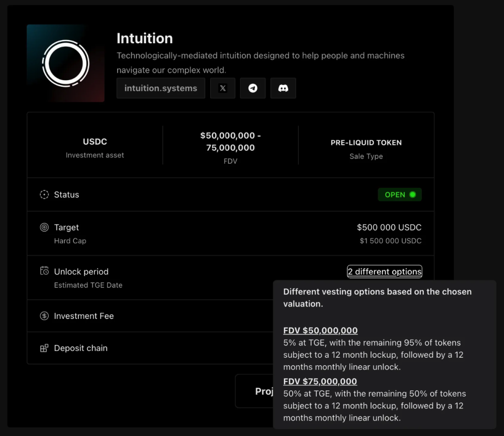Open the Telegram channel icon
Screen dimensions: 504x436
[253, 88]
